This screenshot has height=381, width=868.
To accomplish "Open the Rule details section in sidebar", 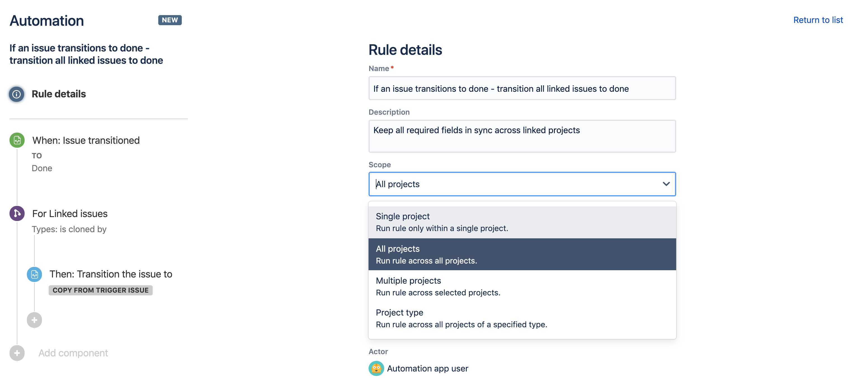I will click(59, 94).
